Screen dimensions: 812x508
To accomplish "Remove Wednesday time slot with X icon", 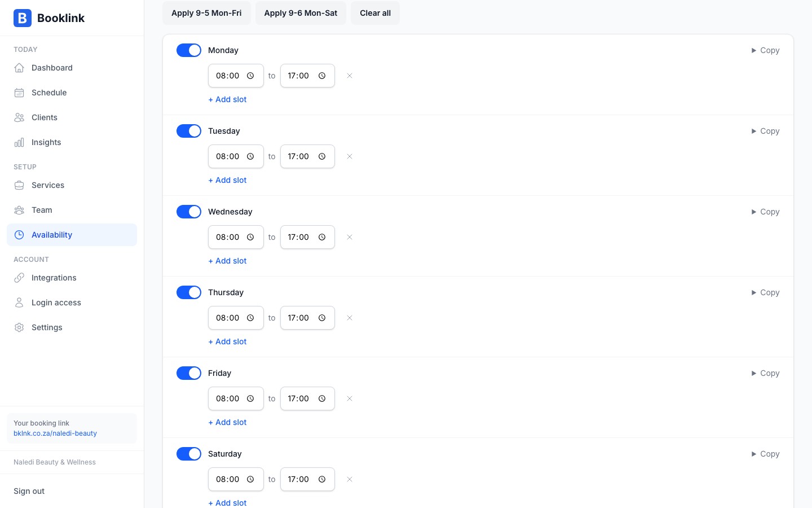I will [350, 237].
